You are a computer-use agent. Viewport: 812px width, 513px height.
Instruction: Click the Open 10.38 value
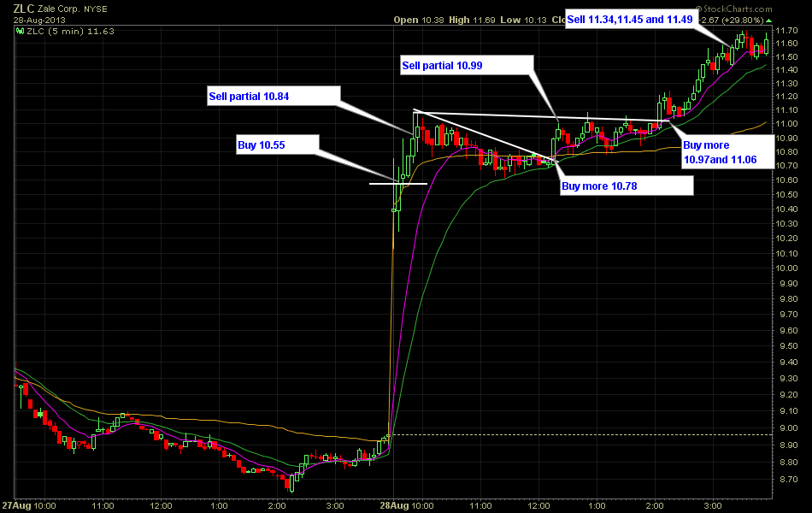point(419,21)
